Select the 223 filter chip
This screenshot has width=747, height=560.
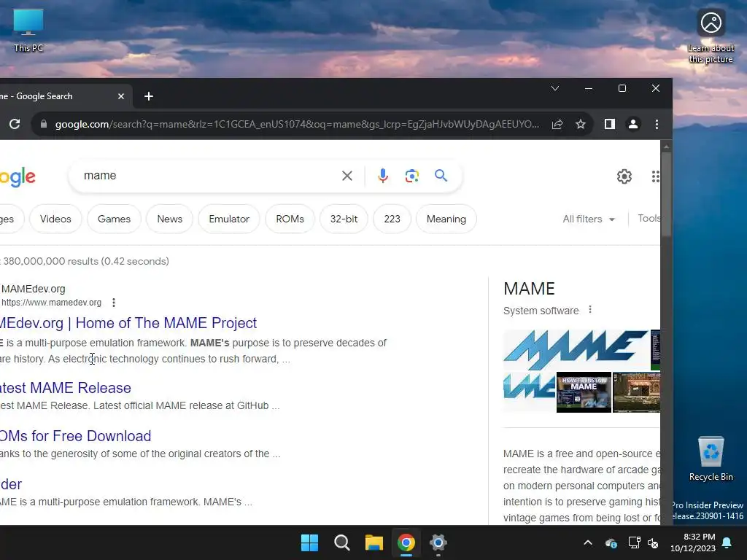point(392,219)
